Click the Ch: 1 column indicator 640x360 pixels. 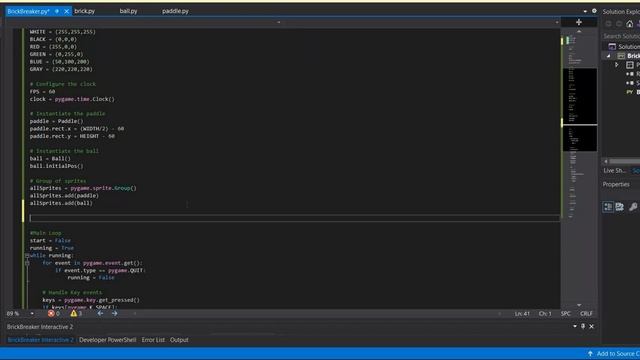point(545,313)
